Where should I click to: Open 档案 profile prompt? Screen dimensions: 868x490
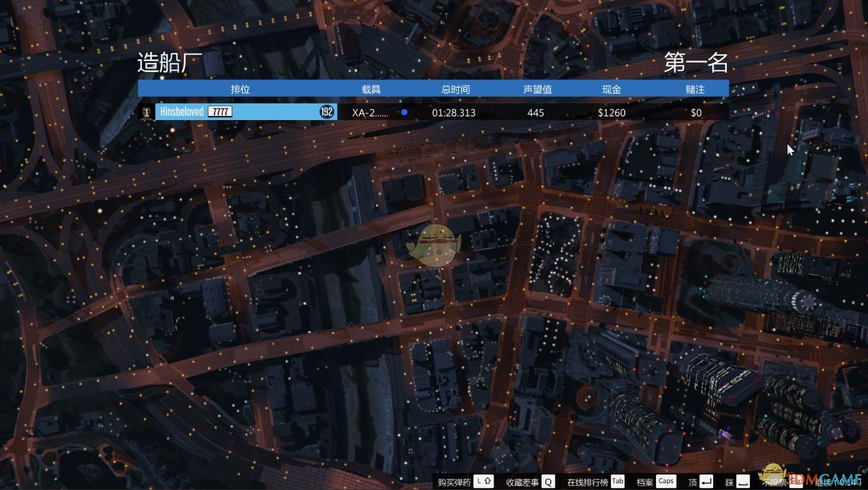point(645,482)
